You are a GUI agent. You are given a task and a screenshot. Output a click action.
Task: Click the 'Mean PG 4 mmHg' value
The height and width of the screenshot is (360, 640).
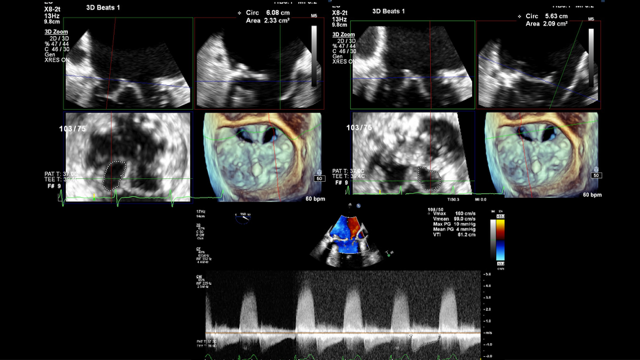(454, 229)
